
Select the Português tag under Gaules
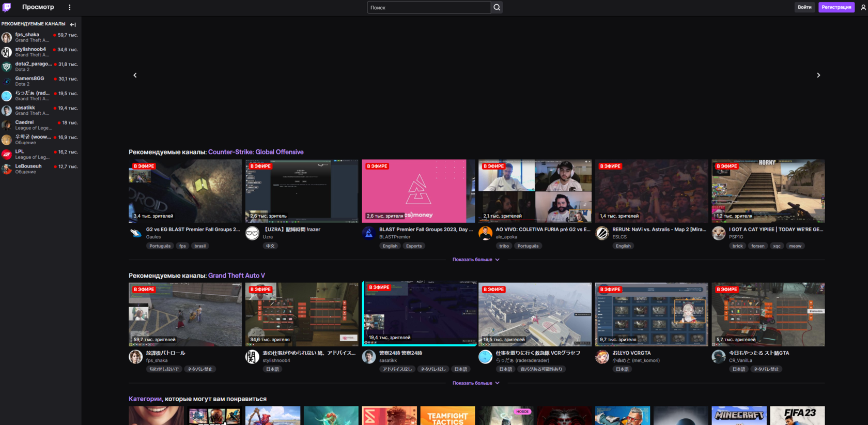coord(160,246)
